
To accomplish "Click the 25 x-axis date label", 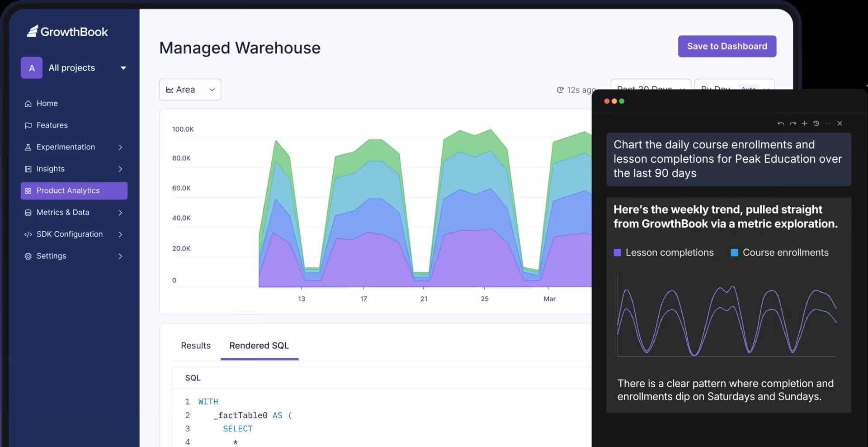I will point(485,299).
